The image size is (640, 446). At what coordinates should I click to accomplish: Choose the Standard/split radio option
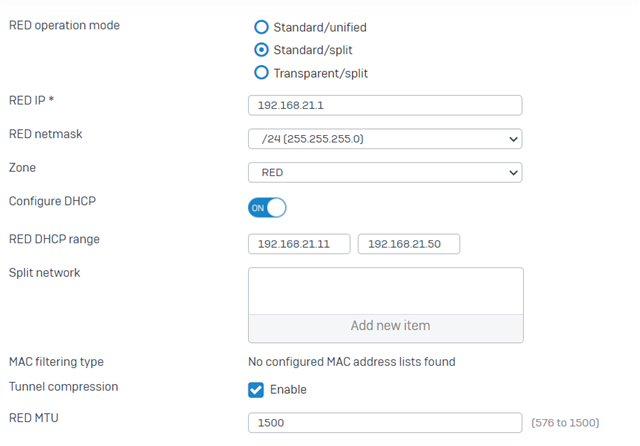point(261,50)
